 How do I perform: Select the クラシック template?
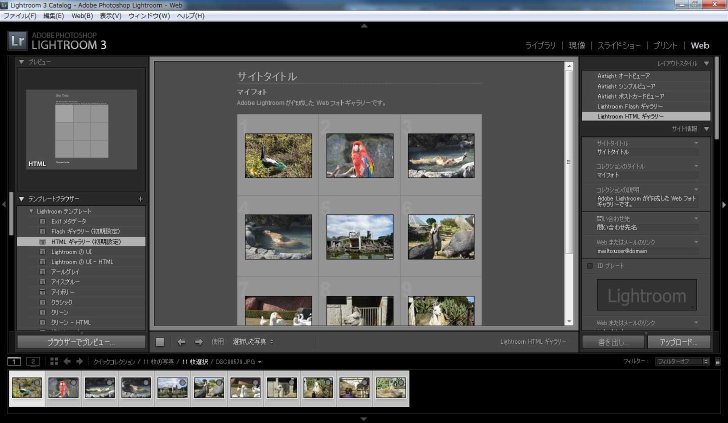click(x=81, y=302)
